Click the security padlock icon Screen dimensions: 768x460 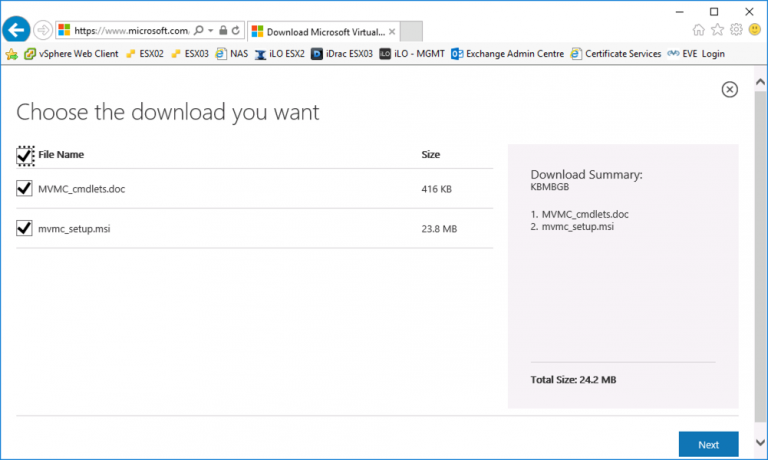[x=223, y=30]
